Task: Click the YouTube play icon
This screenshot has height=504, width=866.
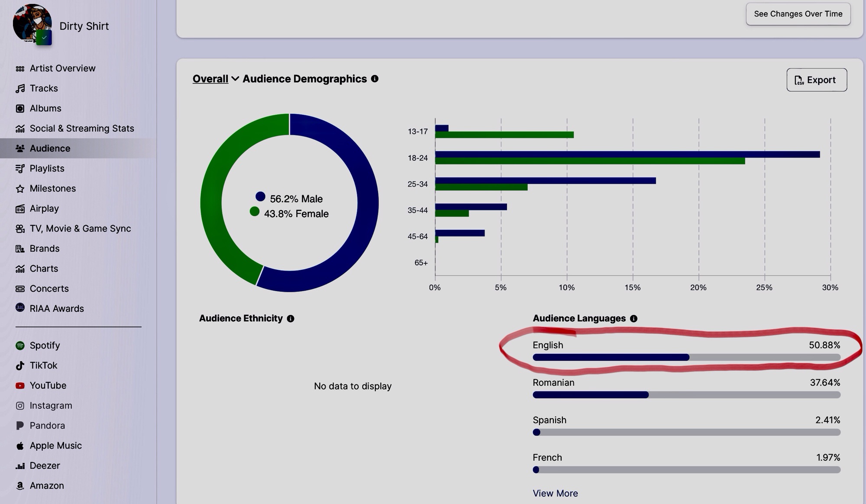Action: [20, 385]
